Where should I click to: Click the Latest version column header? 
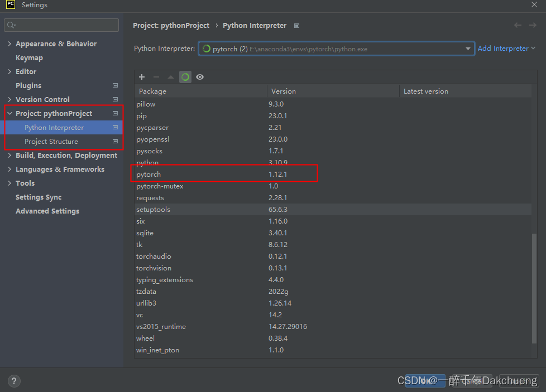click(466, 91)
